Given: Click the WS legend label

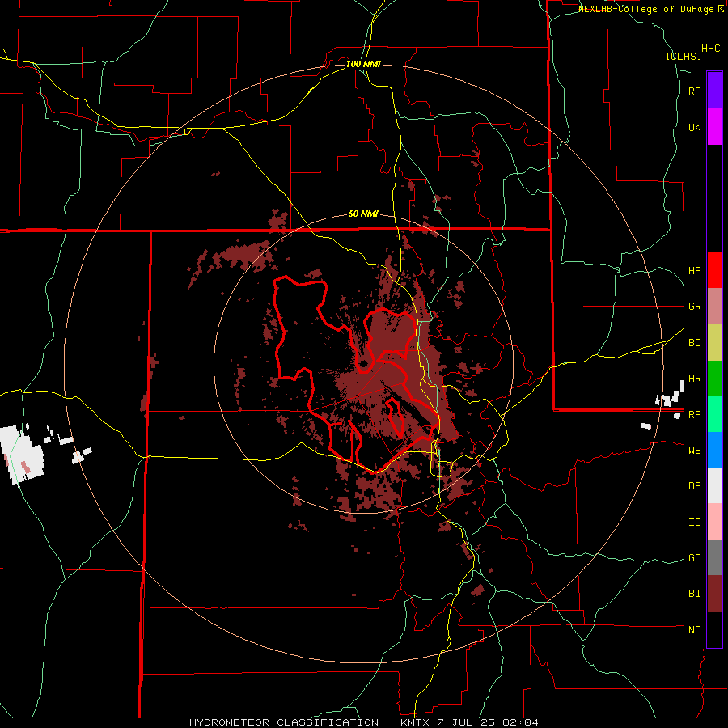Looking at the screenshot, I should point(694,451).
